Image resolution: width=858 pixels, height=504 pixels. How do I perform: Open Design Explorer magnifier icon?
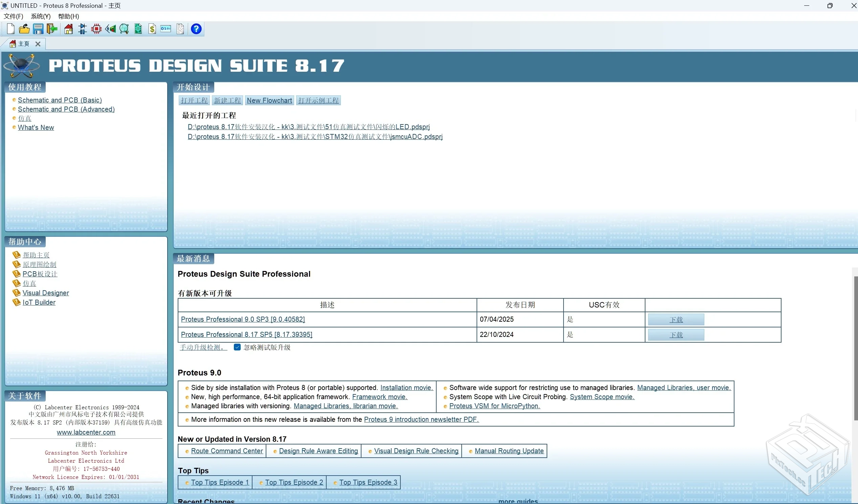point(124,29)
